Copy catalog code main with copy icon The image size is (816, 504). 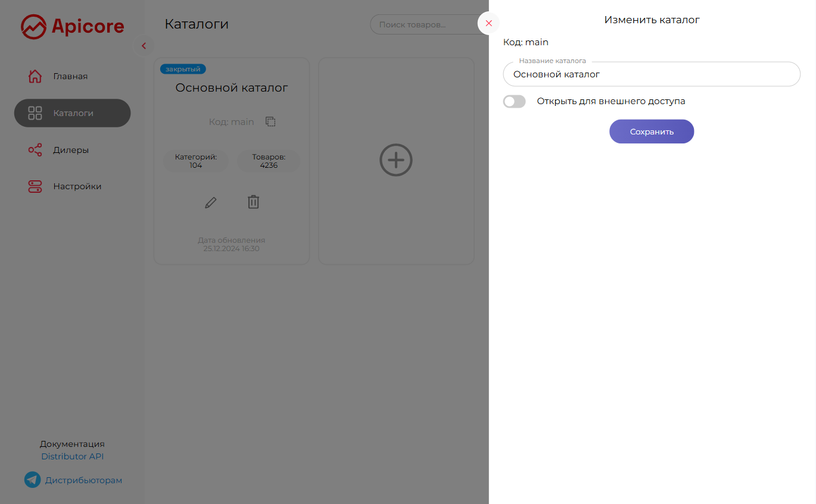pos(270,121)
